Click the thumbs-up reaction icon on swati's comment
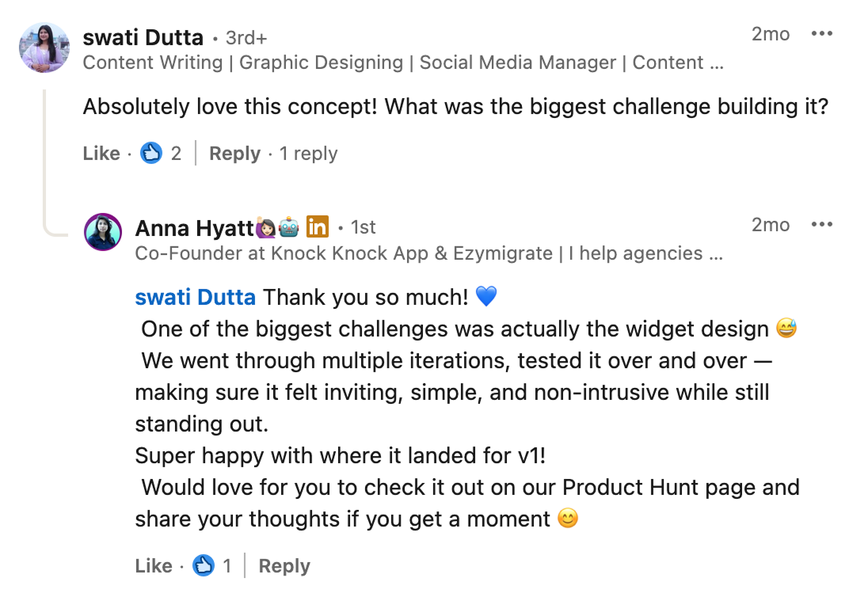 point(151,153)
